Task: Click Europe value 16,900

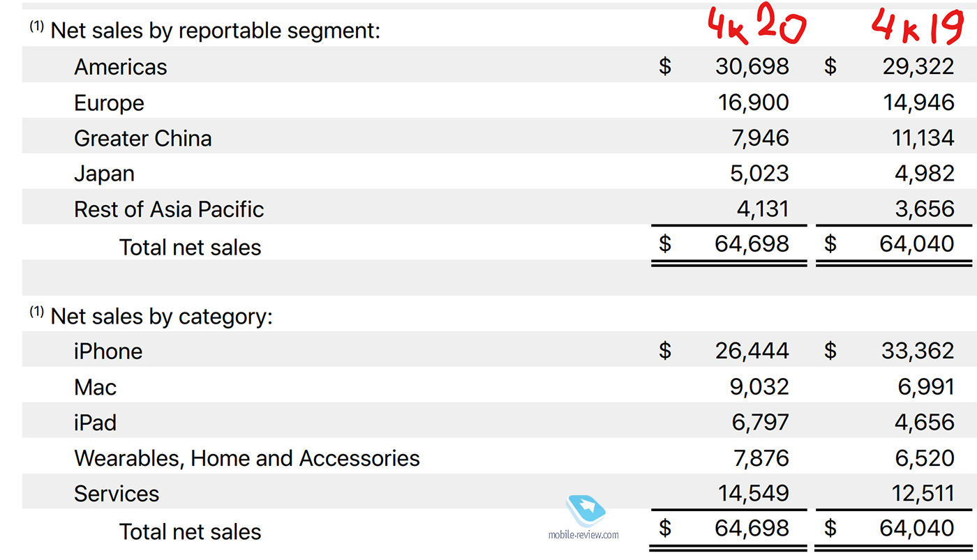Action: pyautogui.click(x=754, y=103)
